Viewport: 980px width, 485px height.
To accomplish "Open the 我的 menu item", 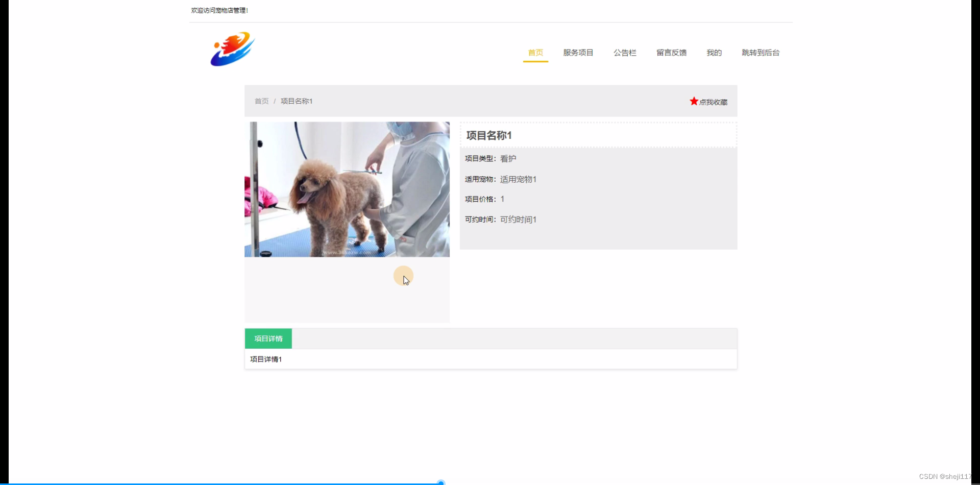I will click(x=713, y=53).
